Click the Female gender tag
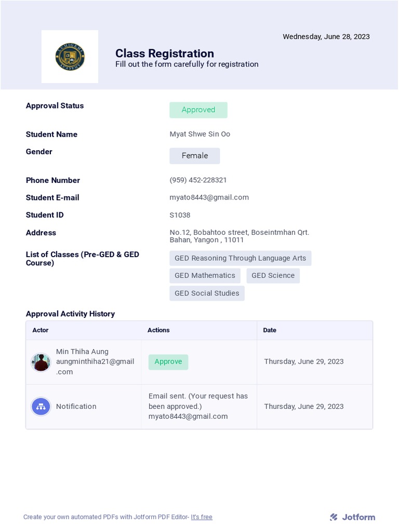This screenshot has width=399, height=532. pos(195,156)
